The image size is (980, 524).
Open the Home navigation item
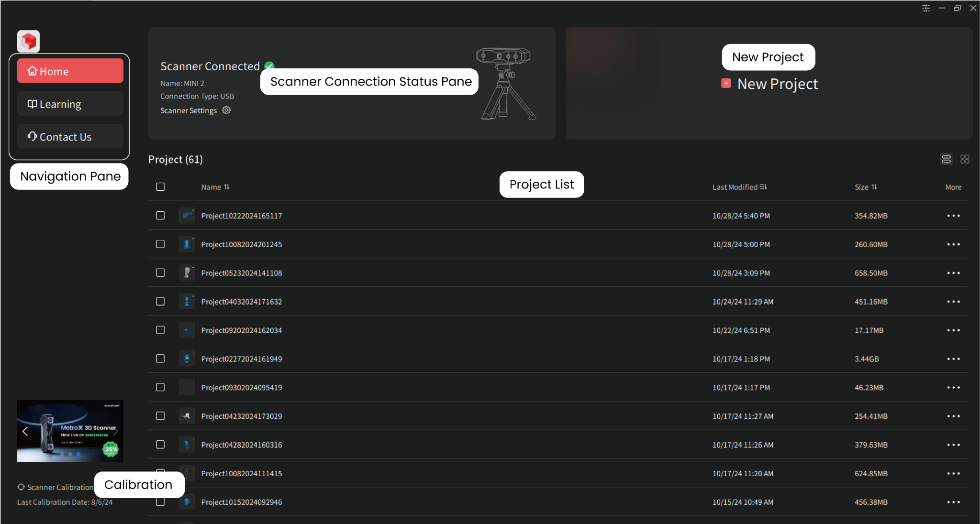[70, 71]
